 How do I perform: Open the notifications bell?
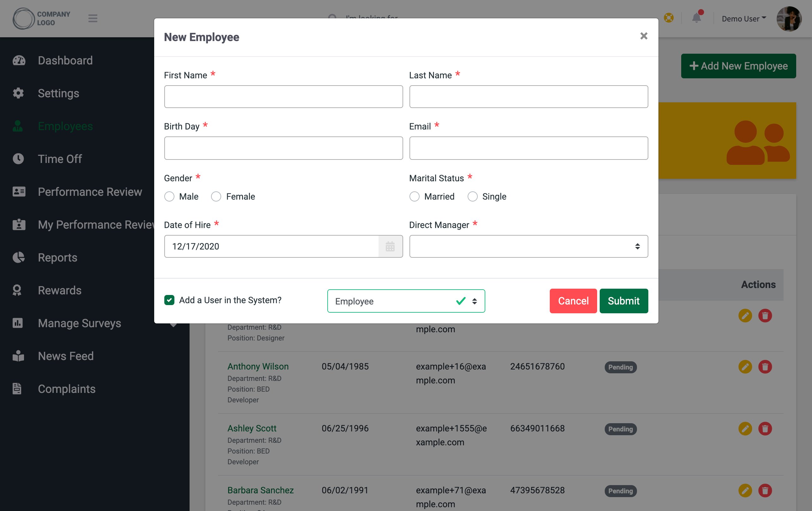pyautogui.click(x=697, y=17)
